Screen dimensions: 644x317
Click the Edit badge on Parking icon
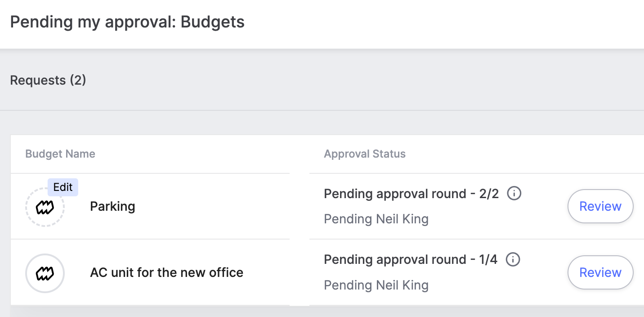point(63,187)
